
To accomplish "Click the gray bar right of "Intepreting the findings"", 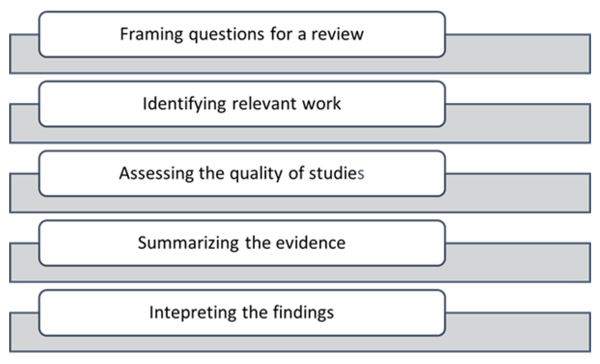I will (517, 332).
